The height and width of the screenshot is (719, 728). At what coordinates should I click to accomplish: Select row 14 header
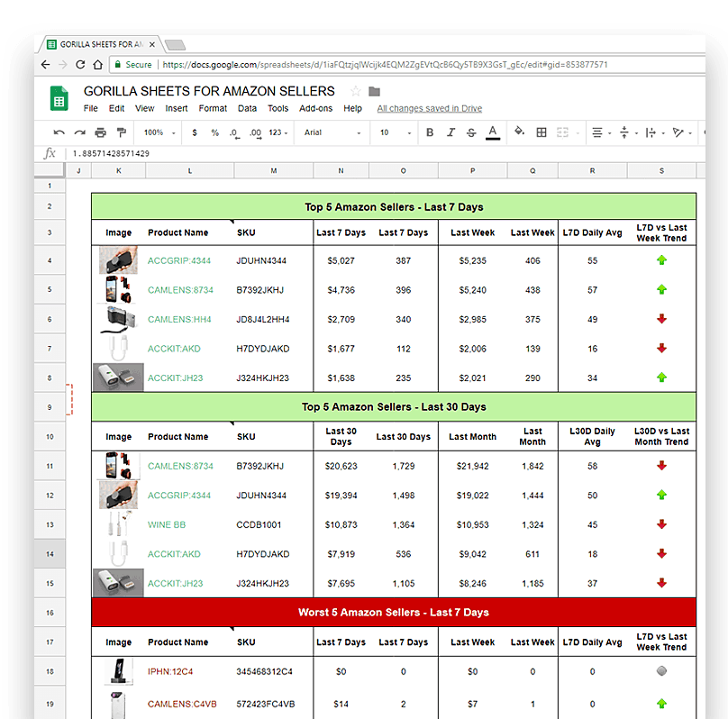click(50, 554)
